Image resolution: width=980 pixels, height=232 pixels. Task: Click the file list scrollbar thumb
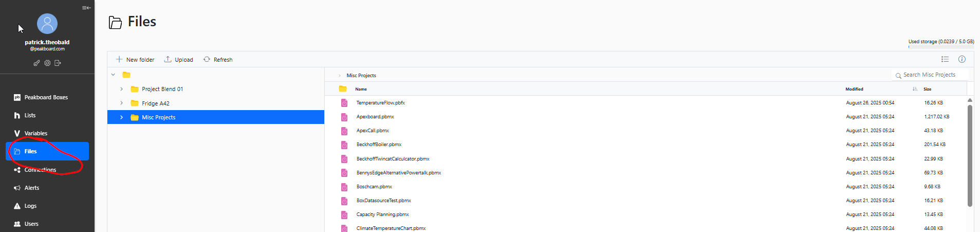(x=970, y=155)
